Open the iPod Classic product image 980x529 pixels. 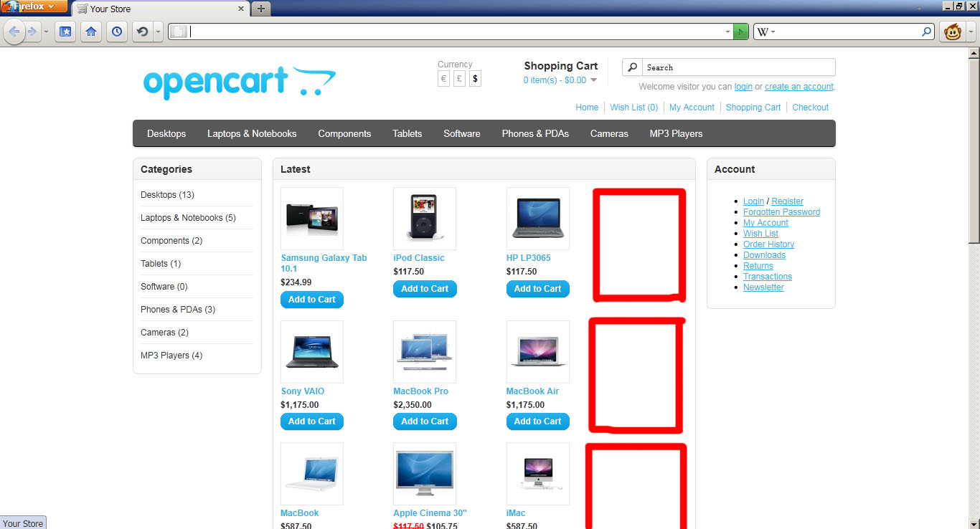coord(425,219)
